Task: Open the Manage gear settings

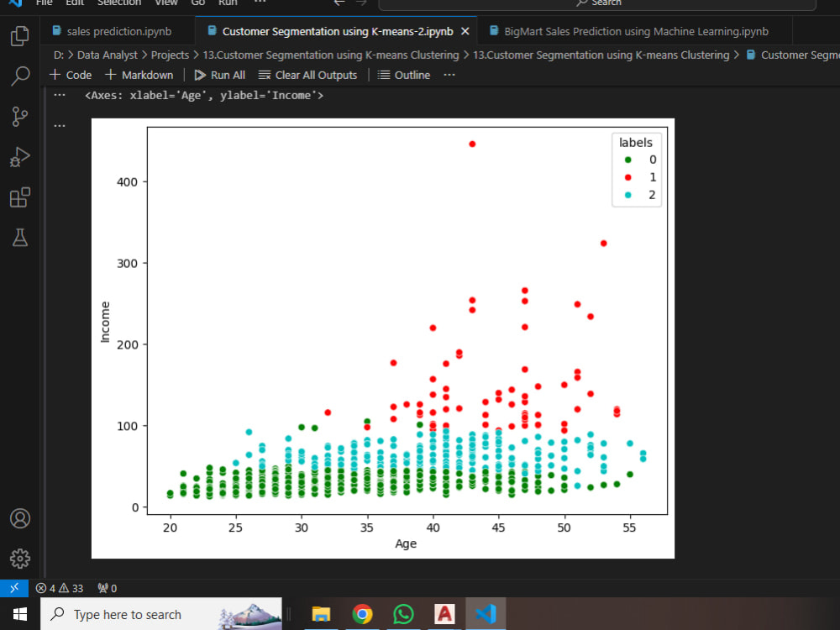Action: pos(20,559)
